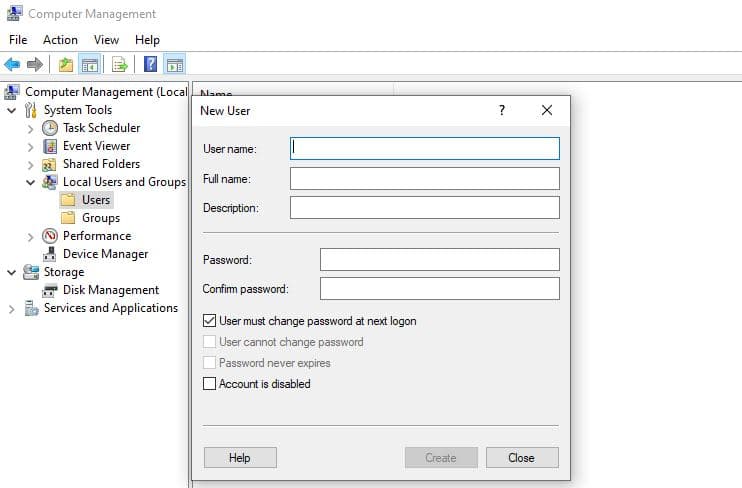
Task: Select the Performance monitor icon
Action: tap(50, 236)
